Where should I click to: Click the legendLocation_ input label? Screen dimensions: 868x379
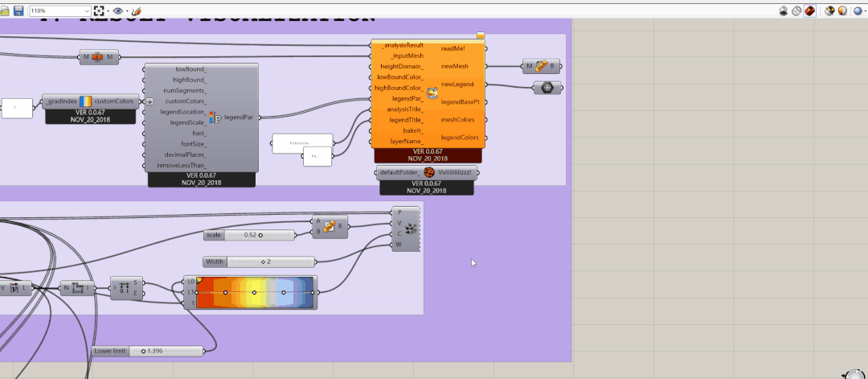(x=183, y=112)
